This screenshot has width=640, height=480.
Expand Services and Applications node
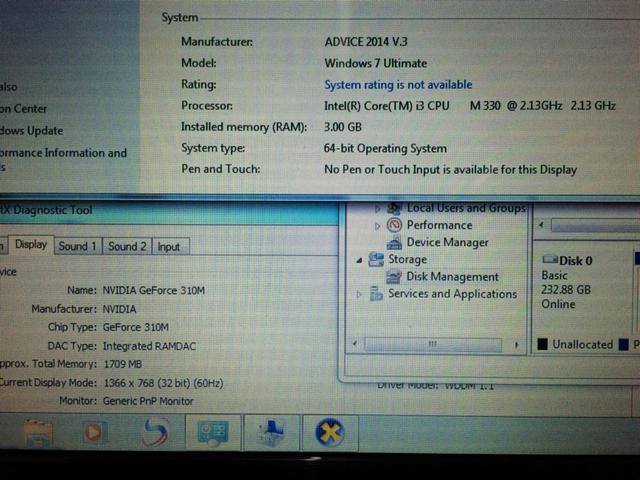click(x=360, y=294)
